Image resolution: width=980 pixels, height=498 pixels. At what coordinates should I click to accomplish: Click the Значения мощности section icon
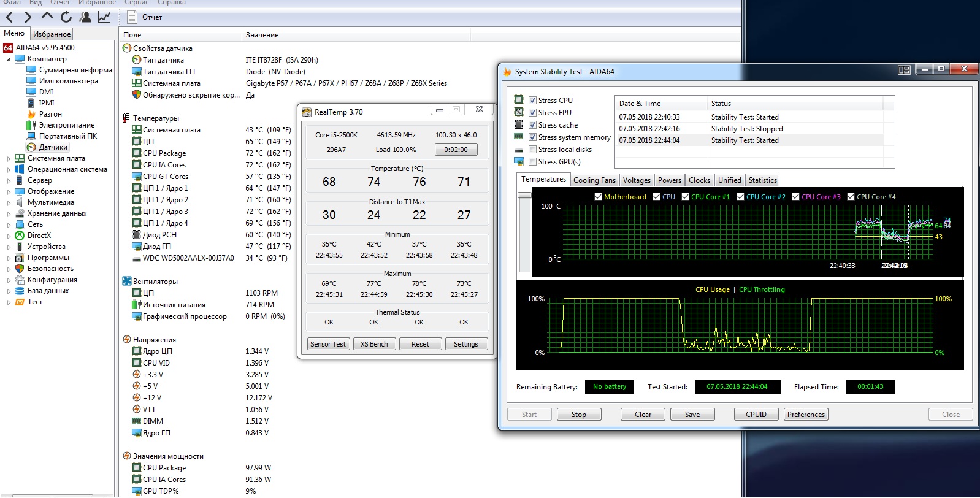127,456
